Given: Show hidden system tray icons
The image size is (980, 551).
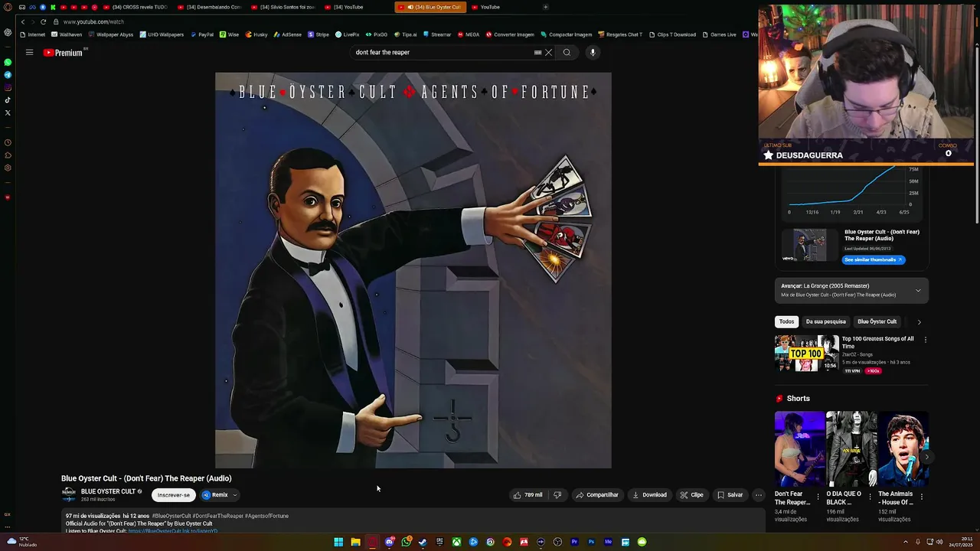Looking at the screenshot, I should [905, 542].
